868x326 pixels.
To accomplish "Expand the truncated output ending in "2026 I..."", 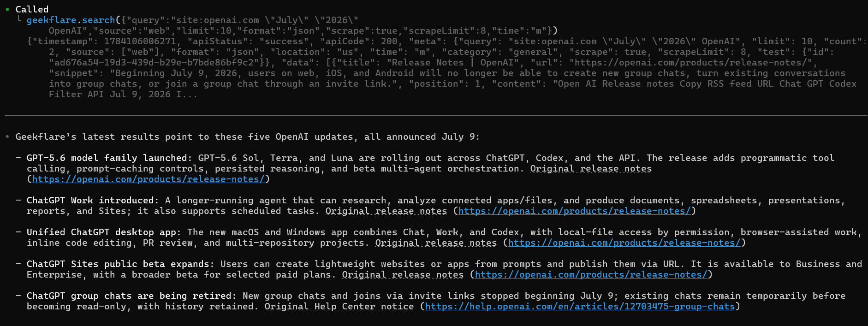I will pyautogui.click(x=187, y=95).
